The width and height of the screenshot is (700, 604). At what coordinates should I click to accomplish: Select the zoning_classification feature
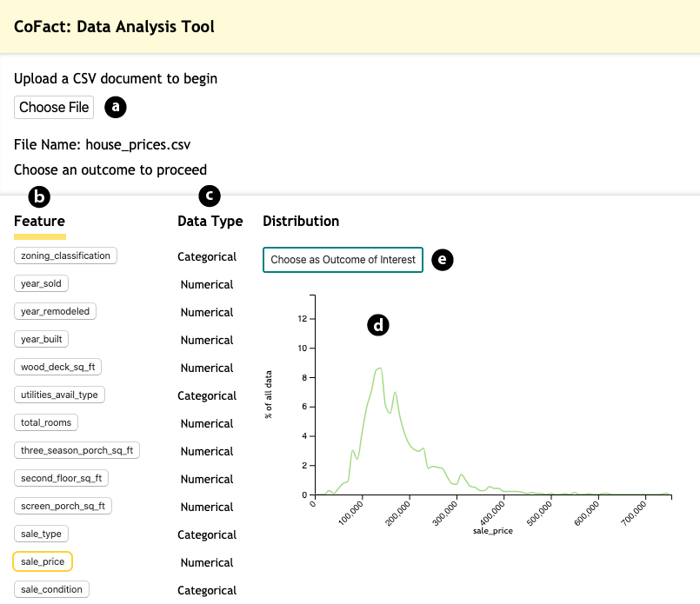tap(65, 256)
